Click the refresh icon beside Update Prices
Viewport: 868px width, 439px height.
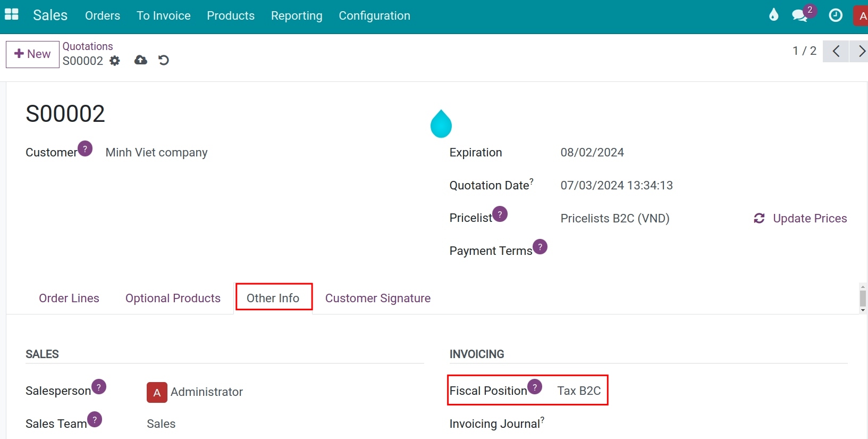[759, 218]
